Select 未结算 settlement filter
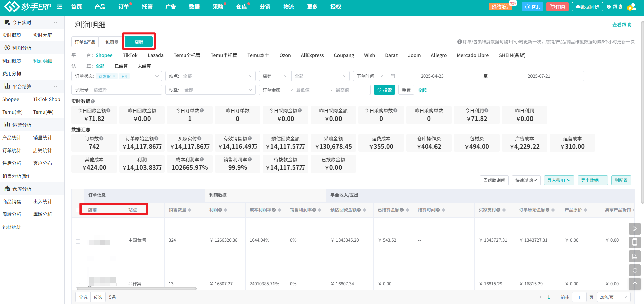 [144, 66]
